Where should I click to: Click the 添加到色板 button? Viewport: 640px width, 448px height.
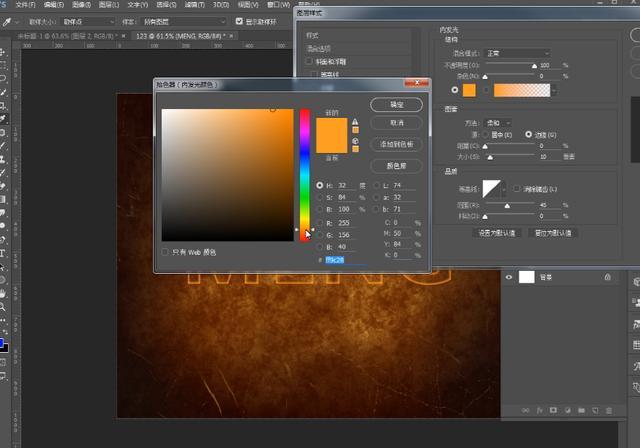click(396, 144)
